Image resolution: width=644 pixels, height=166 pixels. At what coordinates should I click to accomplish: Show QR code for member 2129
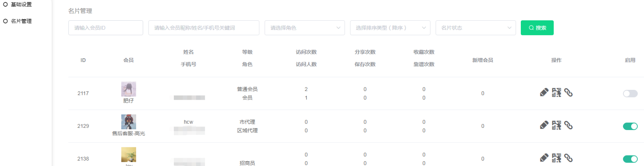click(556, 125)
